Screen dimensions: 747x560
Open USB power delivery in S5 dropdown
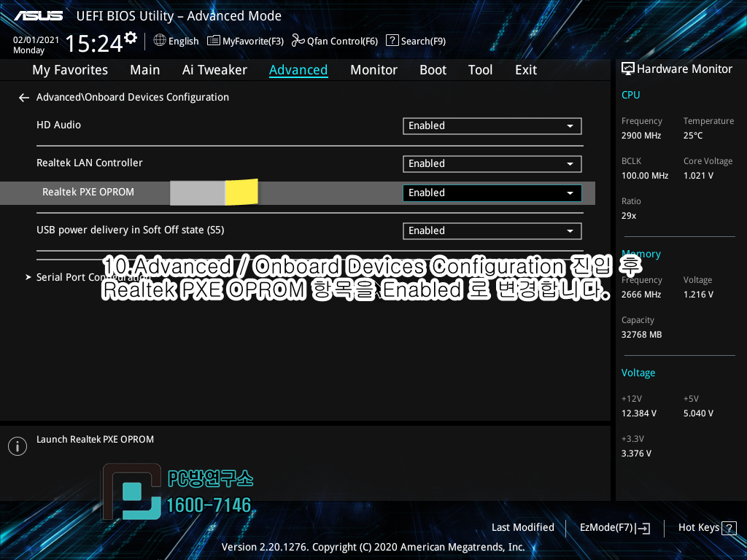pos(492,231)
